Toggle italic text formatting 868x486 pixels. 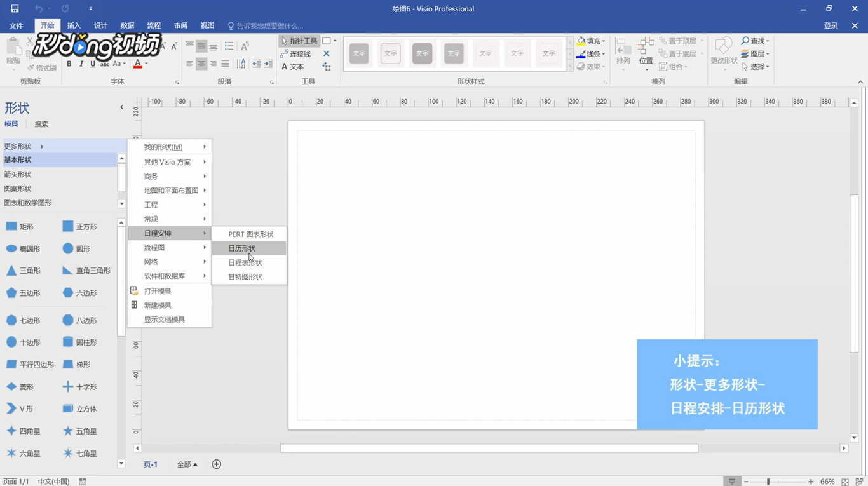[81, 64]
